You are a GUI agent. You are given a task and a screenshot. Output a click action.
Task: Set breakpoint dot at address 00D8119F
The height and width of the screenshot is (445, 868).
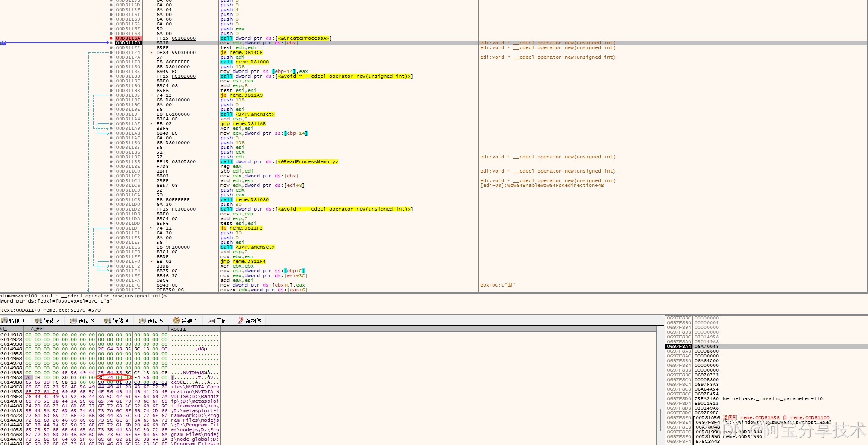111,114
